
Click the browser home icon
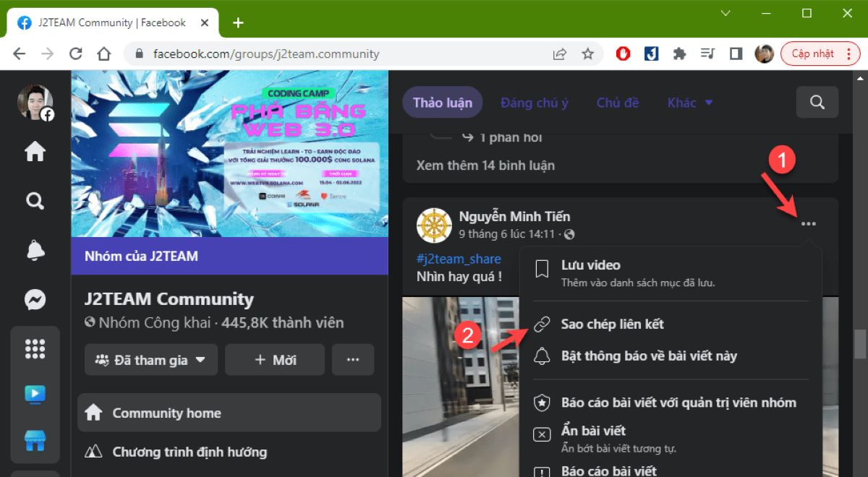pos(103,53)
